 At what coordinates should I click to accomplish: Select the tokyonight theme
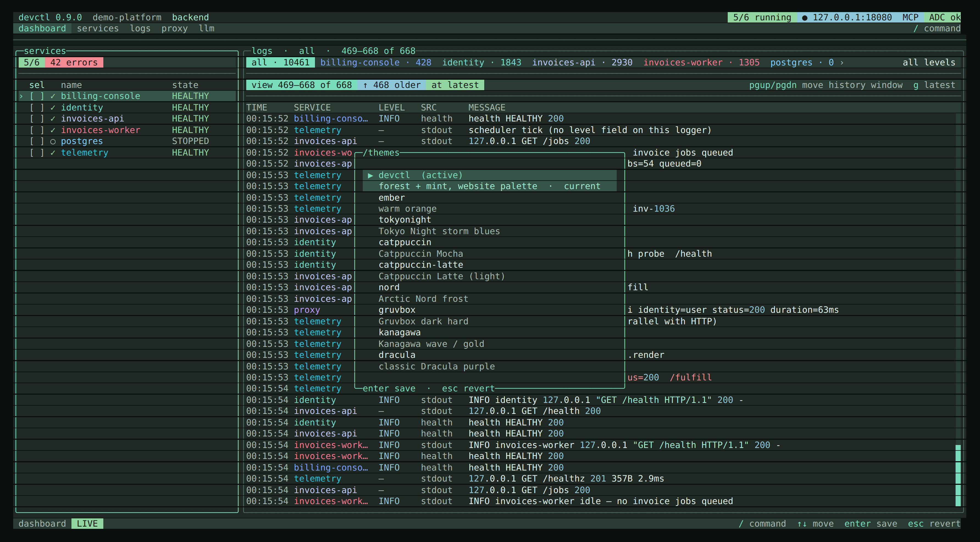click(405, 220)
